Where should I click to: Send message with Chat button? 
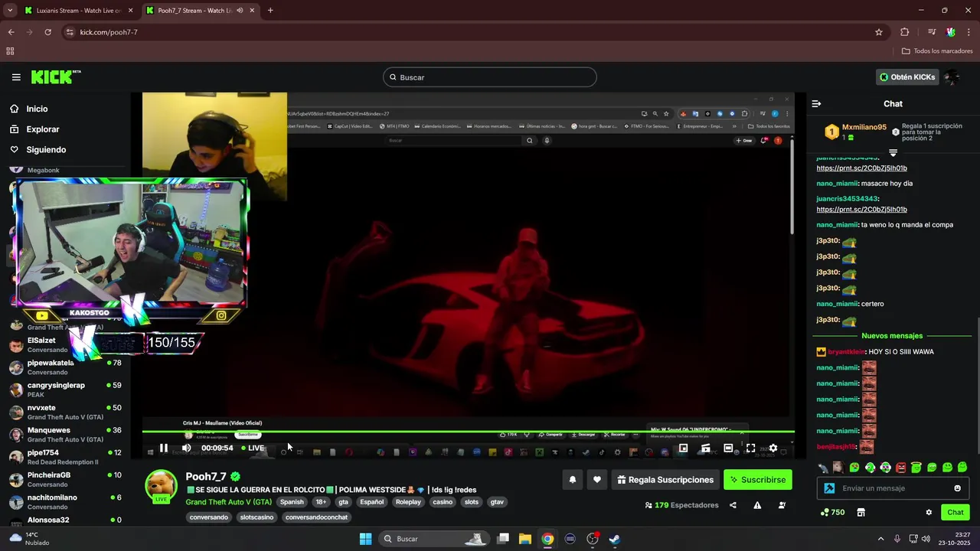pyautogui.click(x=955, y=513)
